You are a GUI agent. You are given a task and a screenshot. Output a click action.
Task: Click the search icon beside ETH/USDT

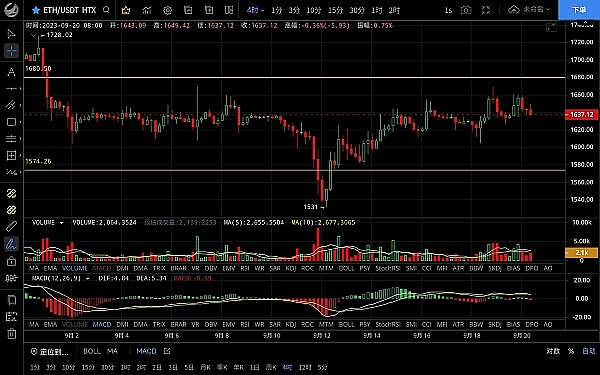coord(106,10)
